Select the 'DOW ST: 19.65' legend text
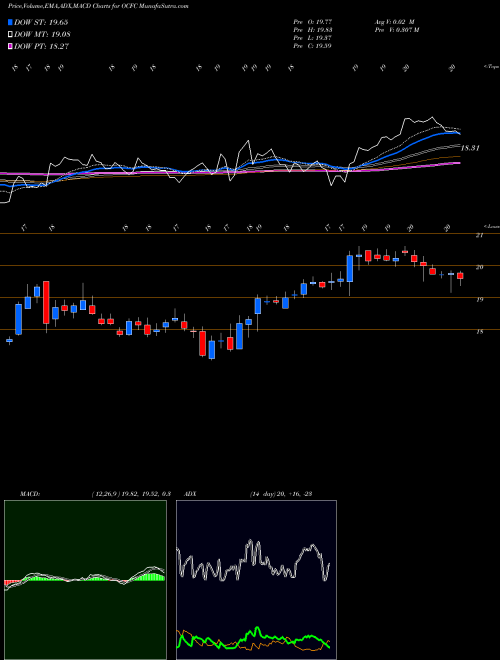 41,22
